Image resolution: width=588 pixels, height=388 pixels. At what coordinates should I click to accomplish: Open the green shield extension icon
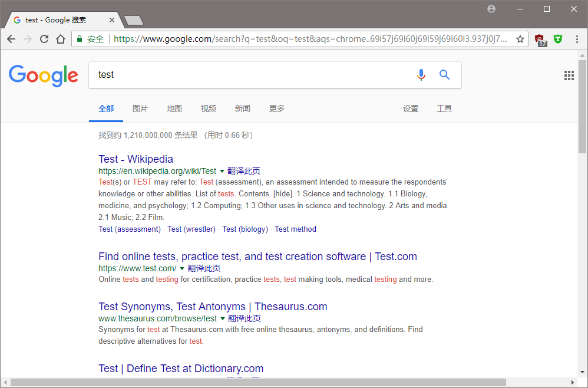(x=558, y=39)
